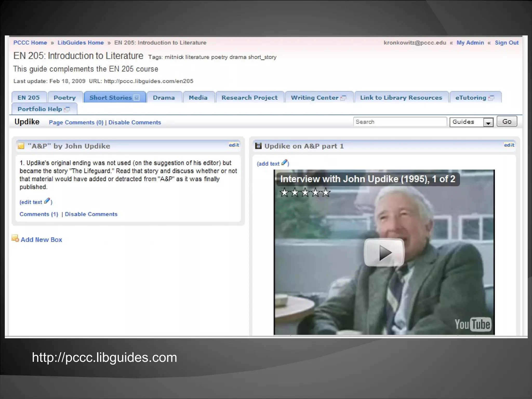Open My Admin link
Image resolution: width=532 pixels, height=399 pixels.
[x=470, y=43]
